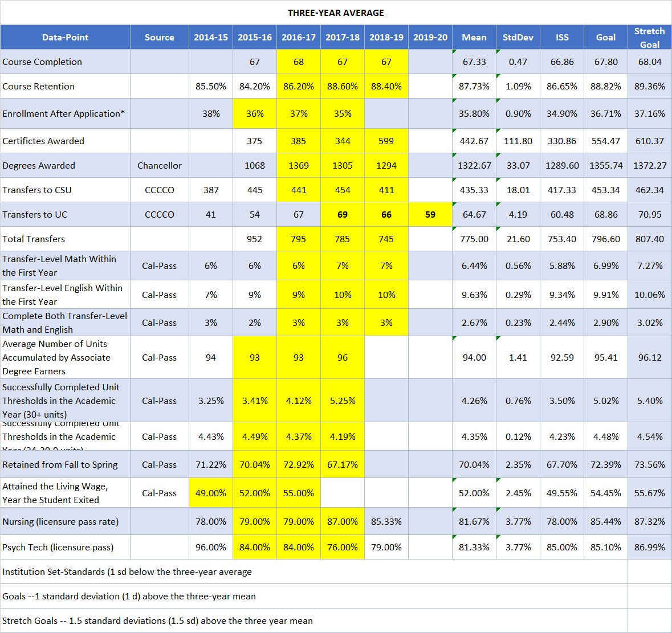Click the Enrollment After Application row label

pos(63,114)
